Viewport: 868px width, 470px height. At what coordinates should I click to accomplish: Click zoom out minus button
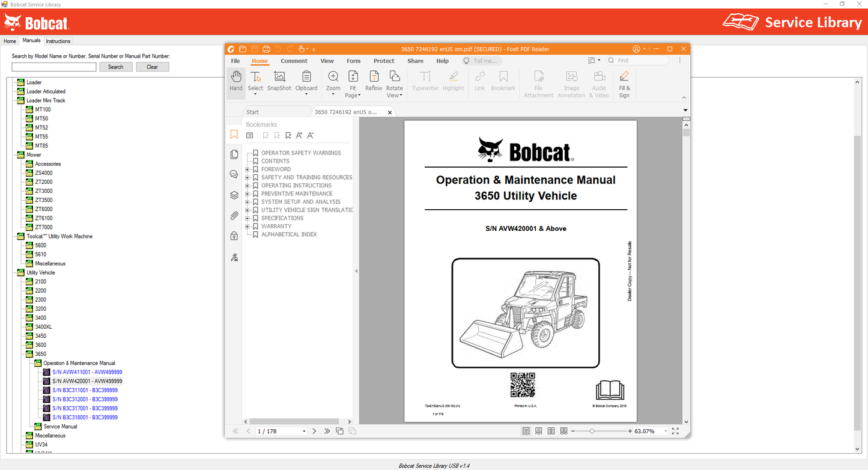coord(573,431)
